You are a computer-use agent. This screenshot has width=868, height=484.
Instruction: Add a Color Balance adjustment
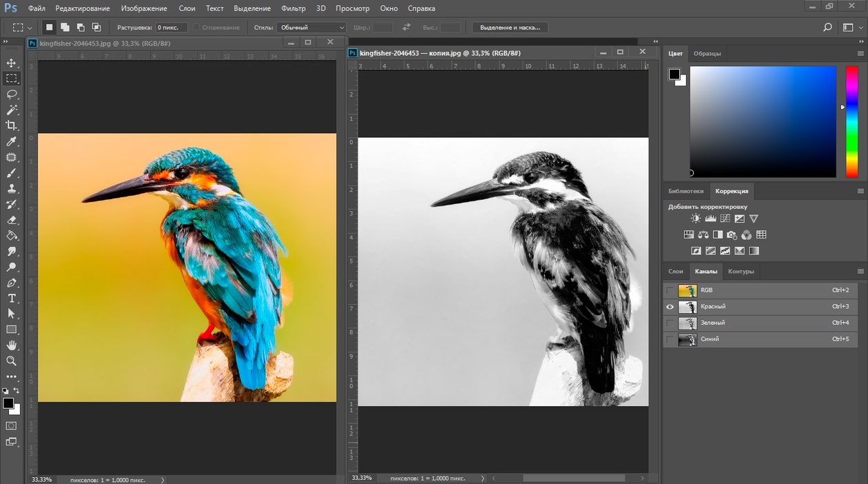(703, 235)
